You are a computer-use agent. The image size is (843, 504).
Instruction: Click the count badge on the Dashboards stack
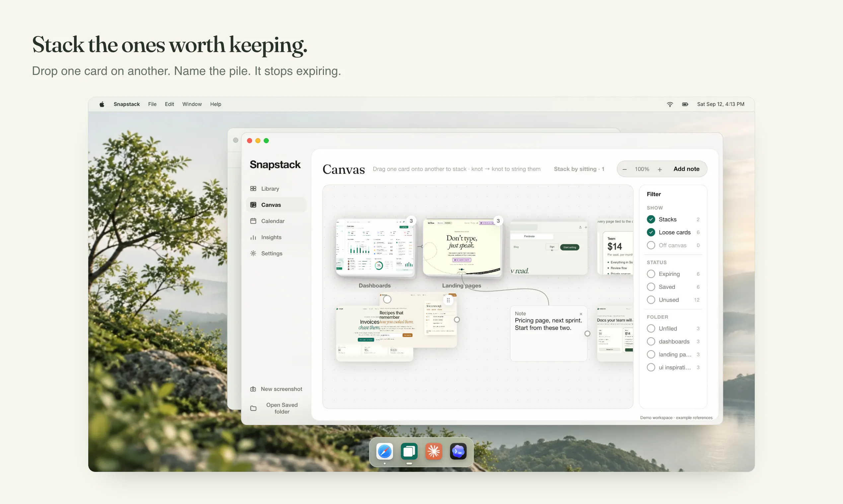(411, 221)
